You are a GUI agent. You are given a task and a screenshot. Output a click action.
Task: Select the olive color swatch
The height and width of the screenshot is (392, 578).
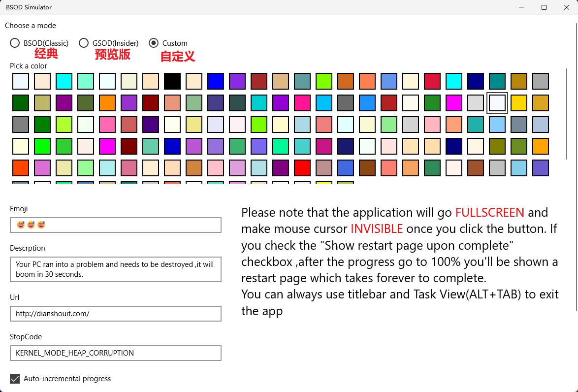tap(497, 146)
